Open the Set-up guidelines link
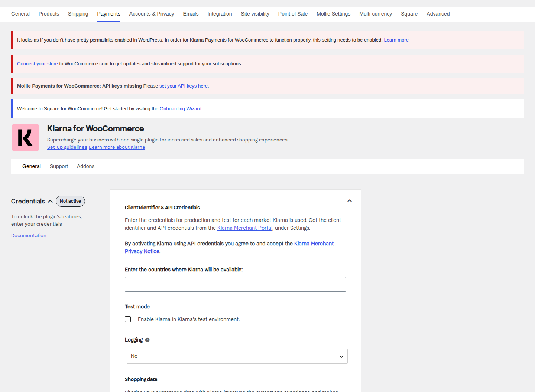 tap(67, 147)
